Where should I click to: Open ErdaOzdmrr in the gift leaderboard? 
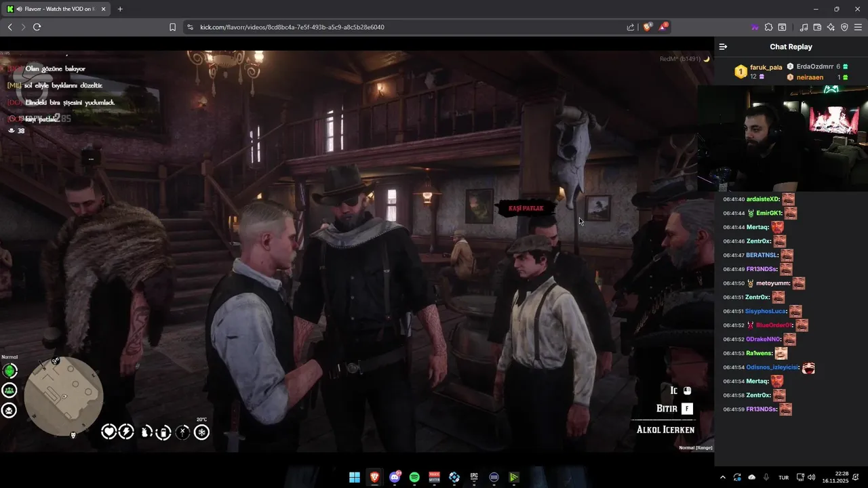tap(814, 66)
